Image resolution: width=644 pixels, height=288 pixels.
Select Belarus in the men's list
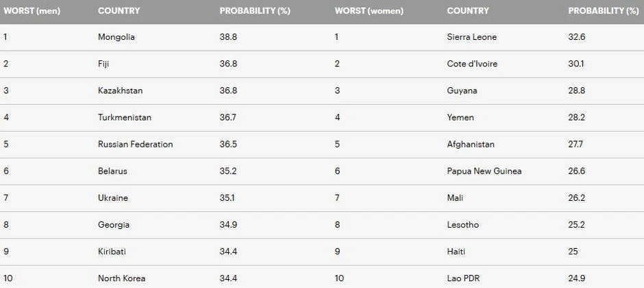tap(112, 171)
